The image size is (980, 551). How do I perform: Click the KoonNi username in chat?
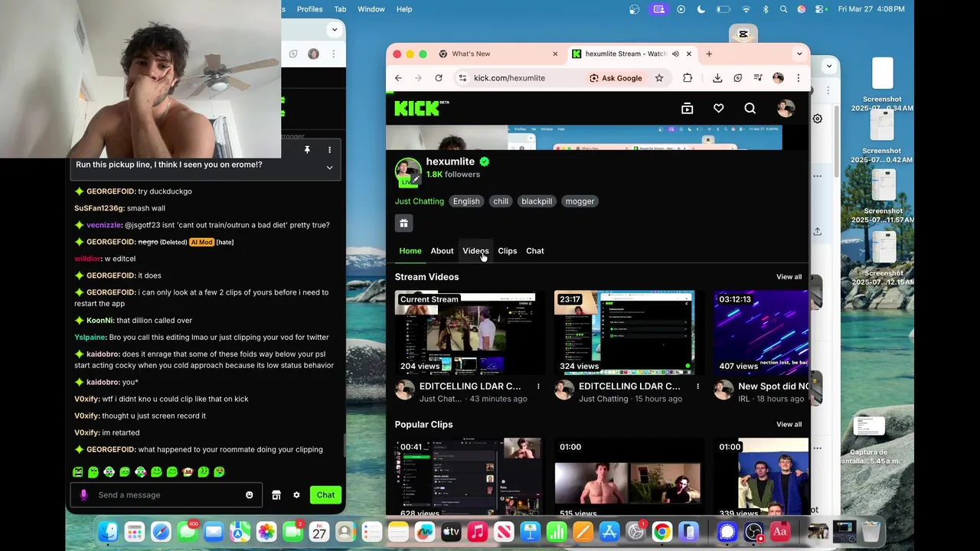click(100, 321)
